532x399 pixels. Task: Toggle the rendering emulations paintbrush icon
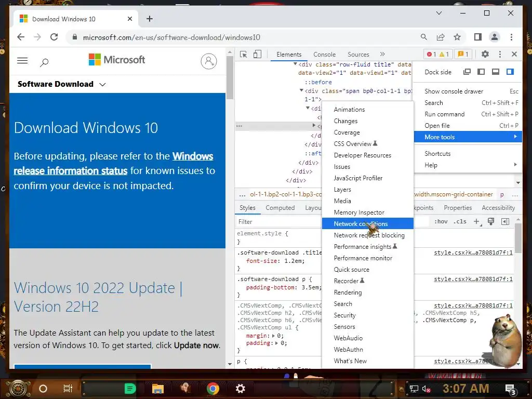pos(491,221)
